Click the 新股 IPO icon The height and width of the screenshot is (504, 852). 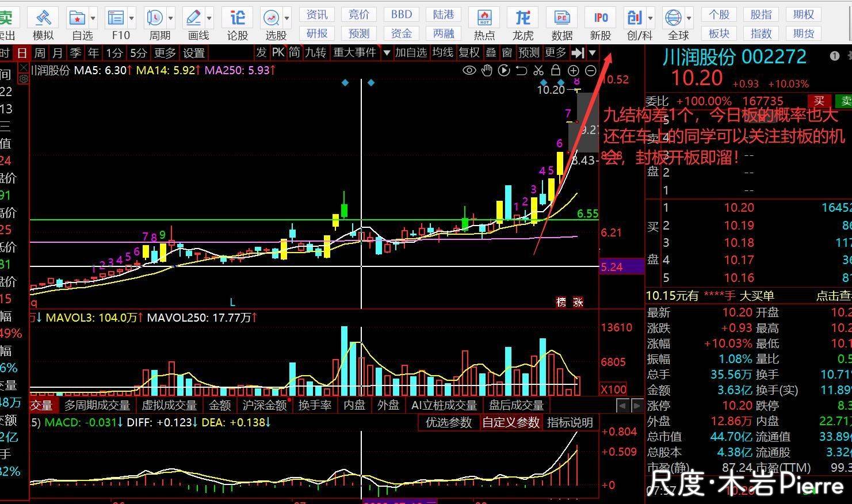point(600,24)
